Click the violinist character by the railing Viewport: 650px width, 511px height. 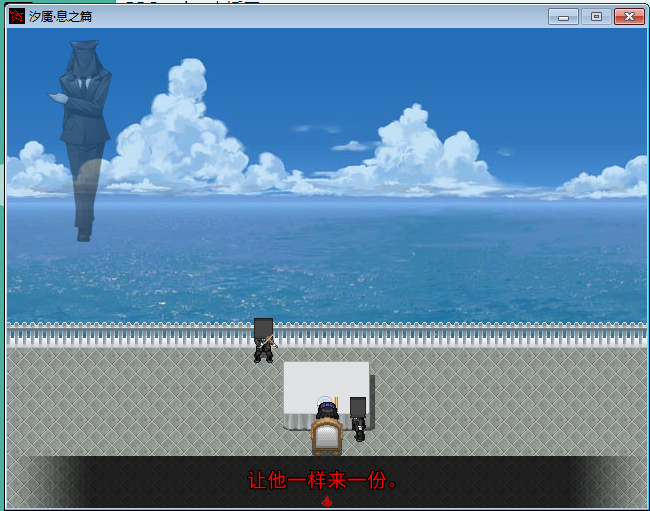coord(264,341)
